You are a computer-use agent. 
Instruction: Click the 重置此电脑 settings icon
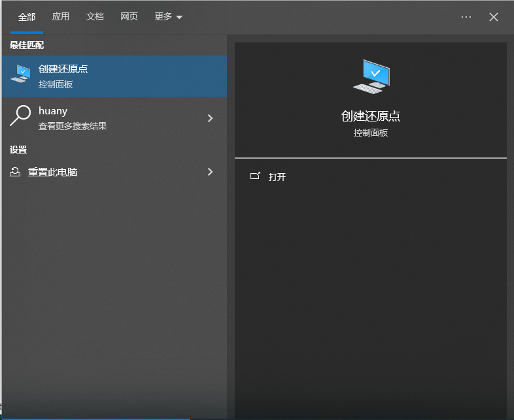click(x=15, y=172)
